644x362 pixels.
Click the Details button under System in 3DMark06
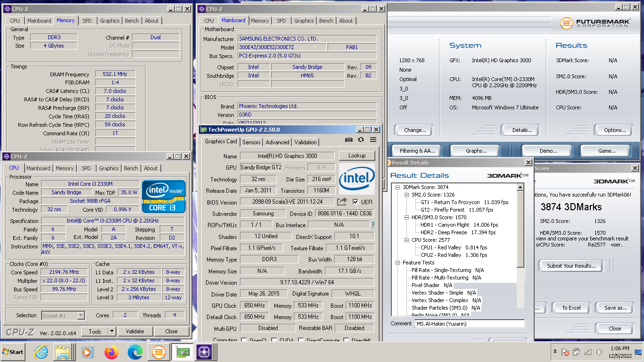pos(522,130)
